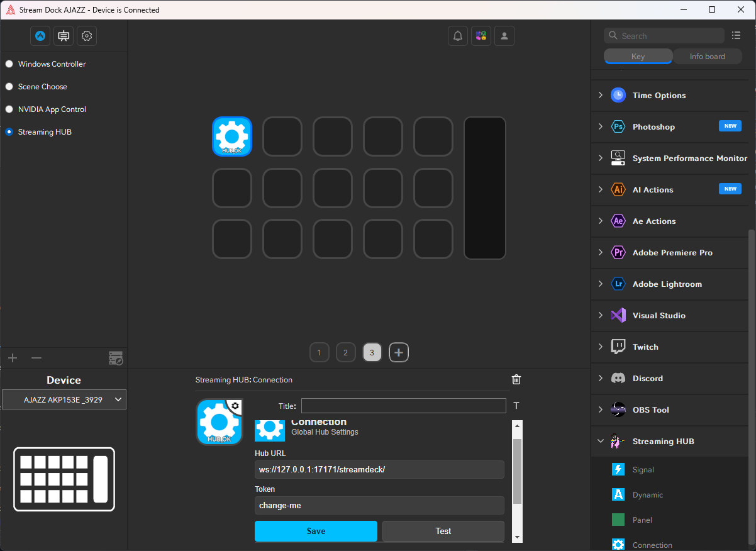Click the Ae Actions icon
This screenshot has width=756, height=551.
(x=618, y=221)
